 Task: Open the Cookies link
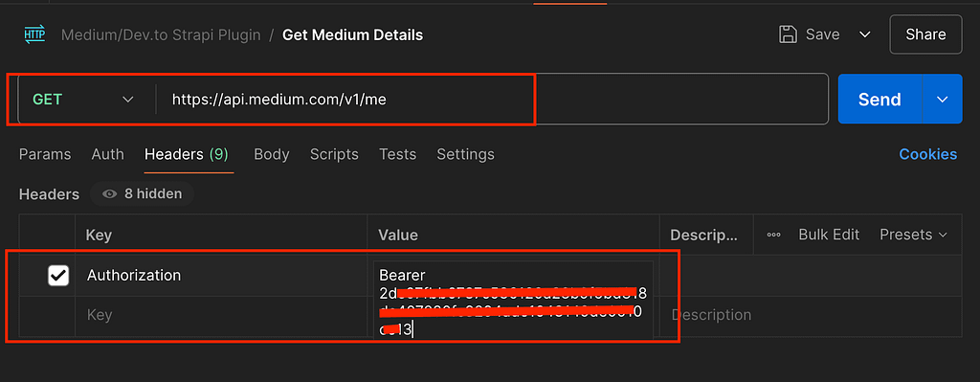928,154
